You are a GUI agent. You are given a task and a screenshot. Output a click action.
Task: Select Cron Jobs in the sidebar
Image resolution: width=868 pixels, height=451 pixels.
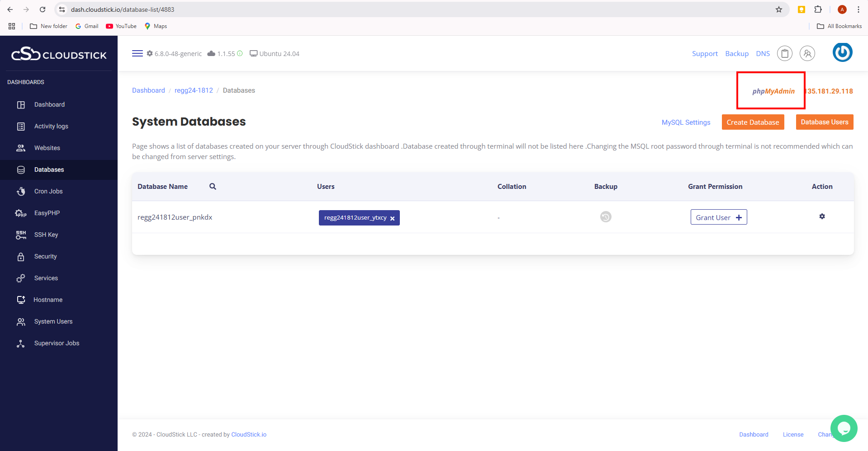click(x=48, y=191)
